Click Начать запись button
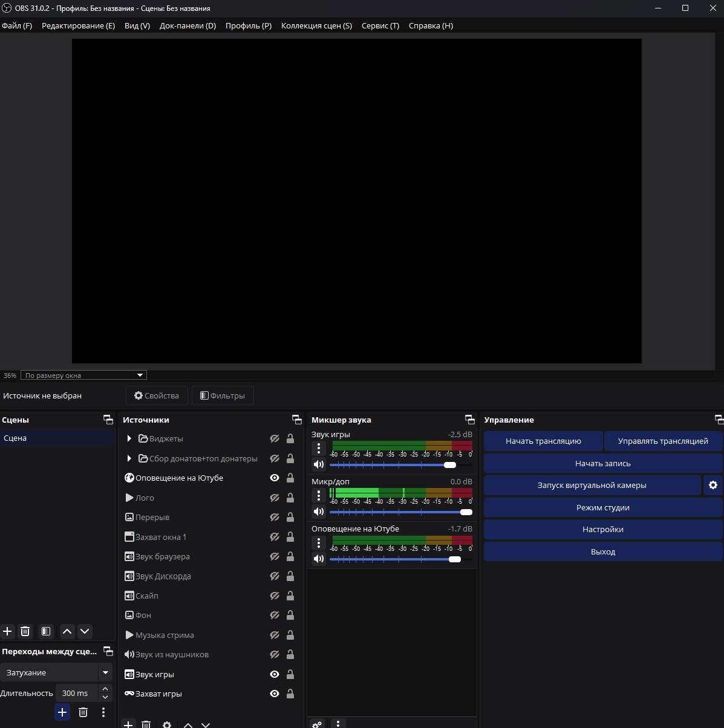 (x=603, y=463)
